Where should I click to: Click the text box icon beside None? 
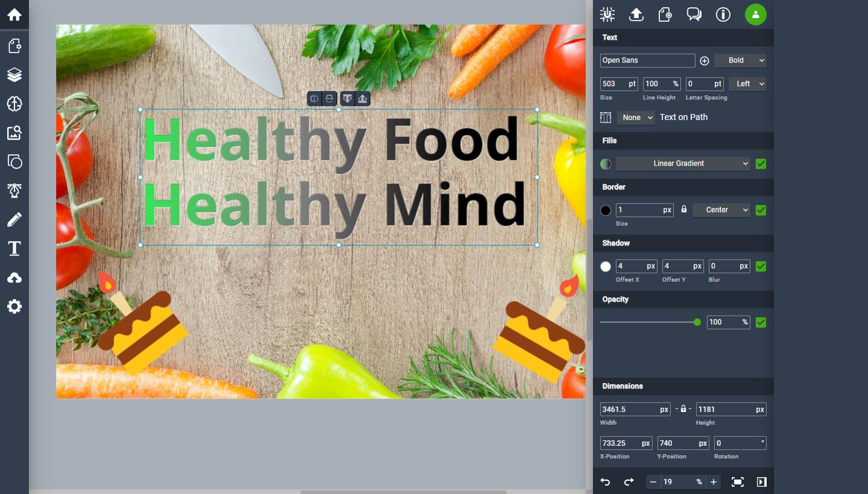pos(606,117)
